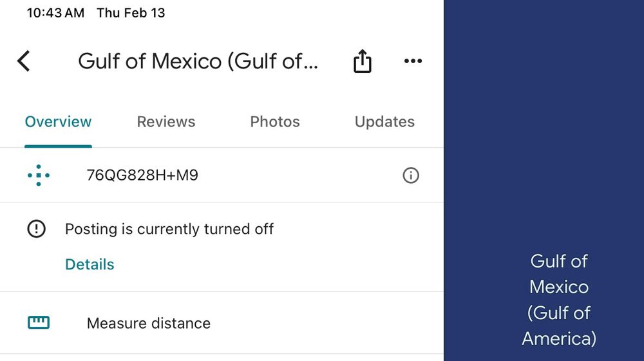Open plus code info circle icon
The image size is (644, 361).
410,175
